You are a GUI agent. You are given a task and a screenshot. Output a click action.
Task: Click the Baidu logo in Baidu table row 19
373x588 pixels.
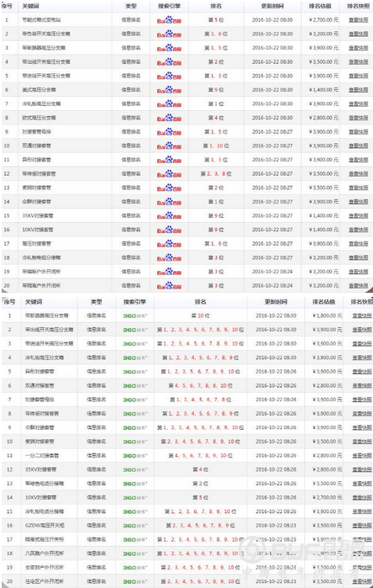[169, 272]
